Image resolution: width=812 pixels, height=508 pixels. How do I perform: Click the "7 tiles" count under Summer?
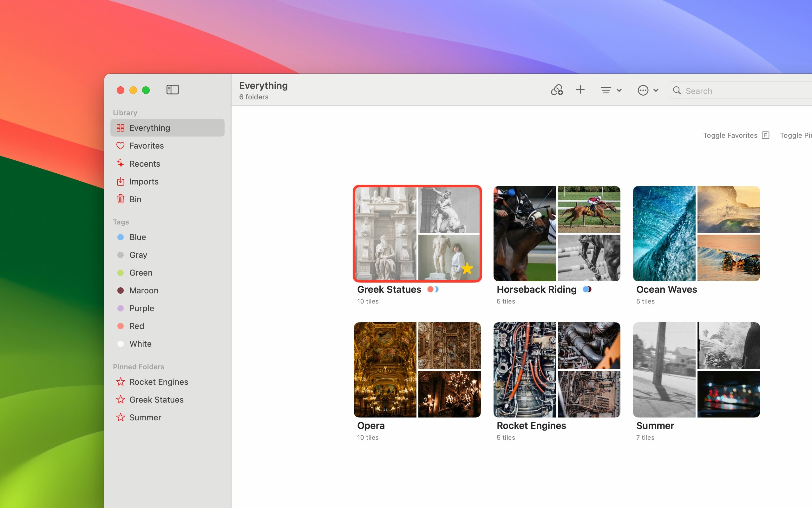645,438
